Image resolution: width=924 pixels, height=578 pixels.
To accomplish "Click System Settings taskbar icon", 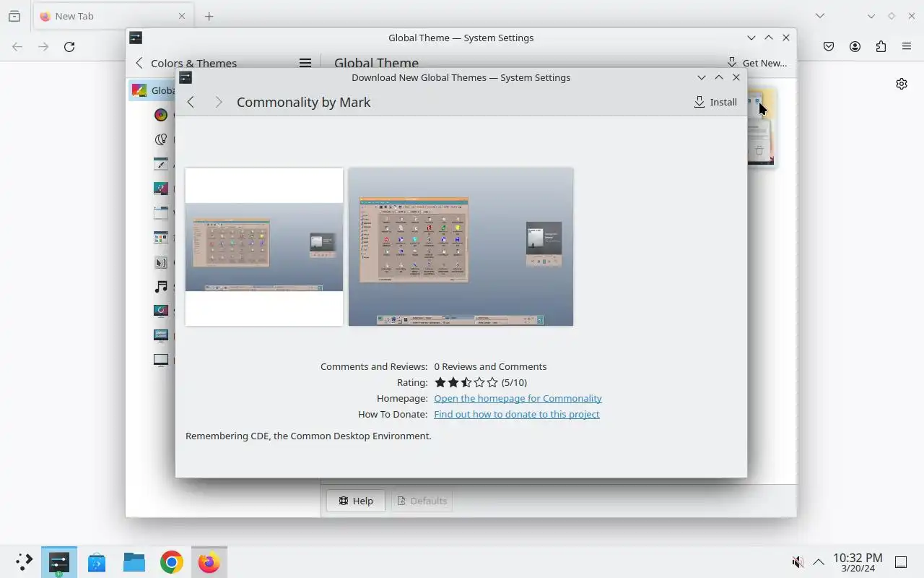I will 59,562.
